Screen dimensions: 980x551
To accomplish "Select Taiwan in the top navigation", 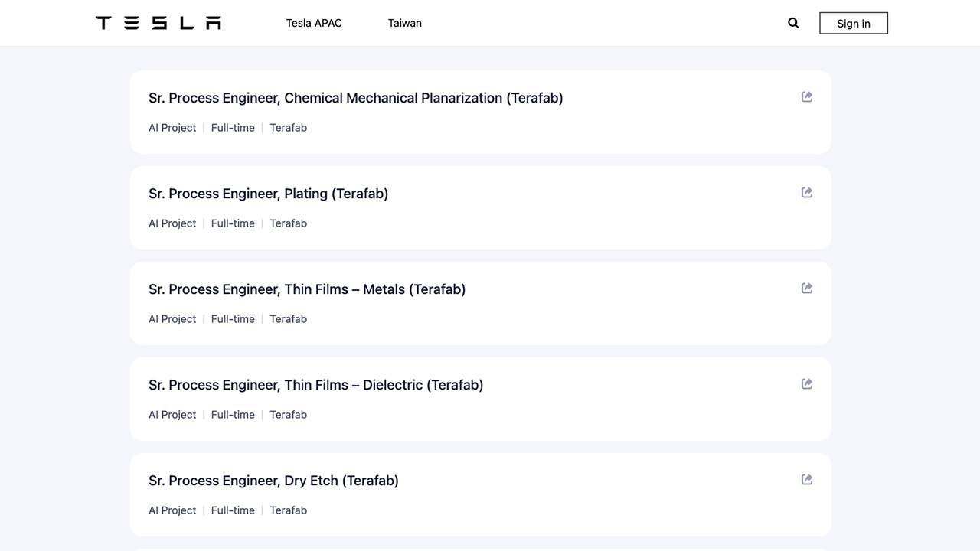I will point(404,23).
